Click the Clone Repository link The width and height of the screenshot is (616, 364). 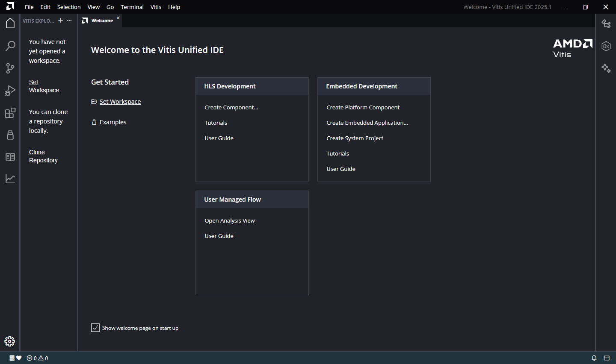43,156
